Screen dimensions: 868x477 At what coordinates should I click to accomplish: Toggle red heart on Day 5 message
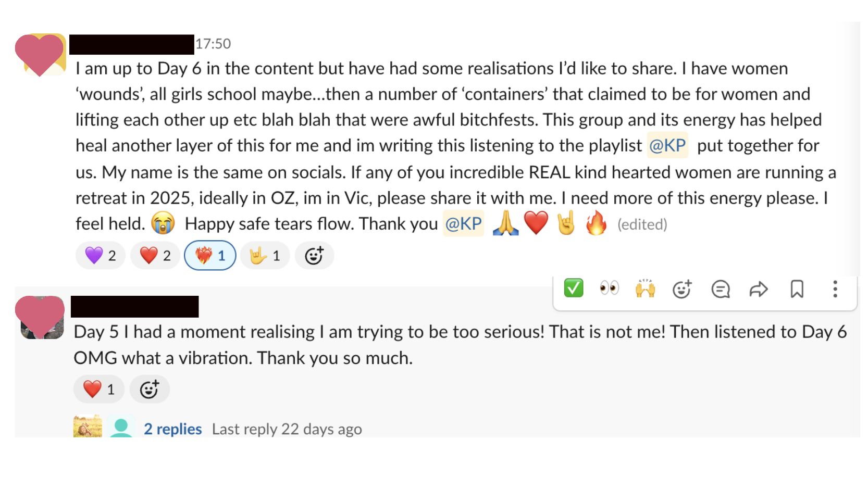coord(99,389)
